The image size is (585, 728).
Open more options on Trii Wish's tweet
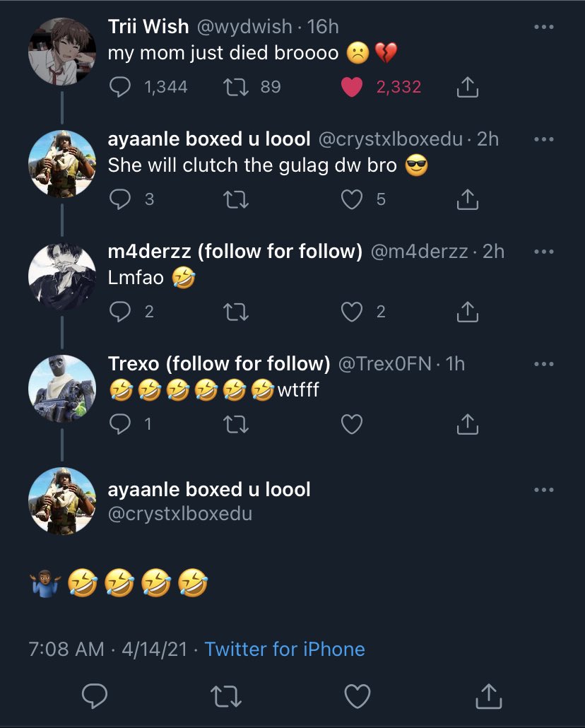pos(543,27)
